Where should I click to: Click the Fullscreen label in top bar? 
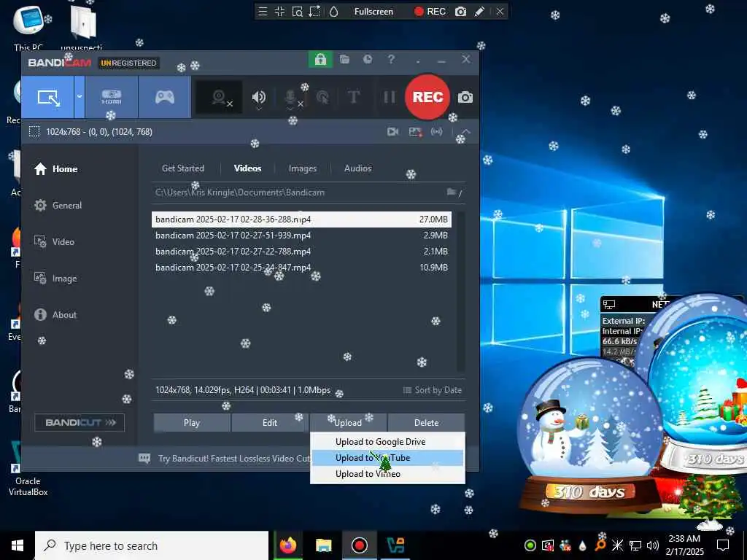pos(373,12)
